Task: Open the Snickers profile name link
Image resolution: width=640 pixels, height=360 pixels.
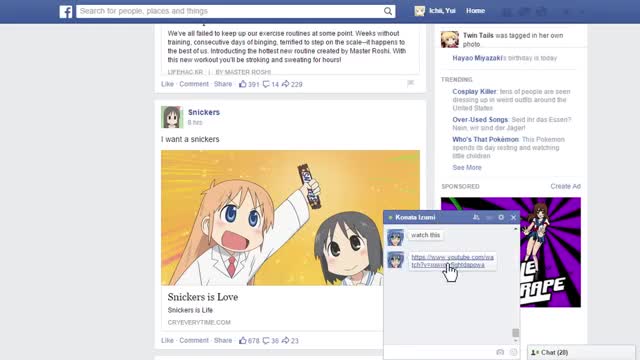Action: 204,112
